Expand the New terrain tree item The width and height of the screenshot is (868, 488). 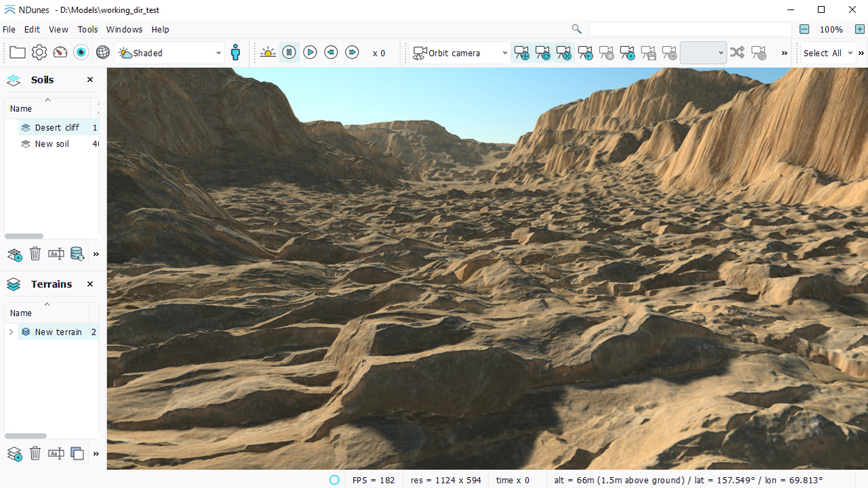[11, 332]
